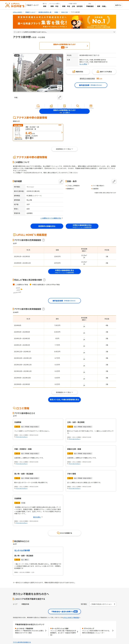The width and height of the screenshot is (129, 644).
Task: Open マンションレビュー link in 子育て環境 review
Action: coord(75,488)
